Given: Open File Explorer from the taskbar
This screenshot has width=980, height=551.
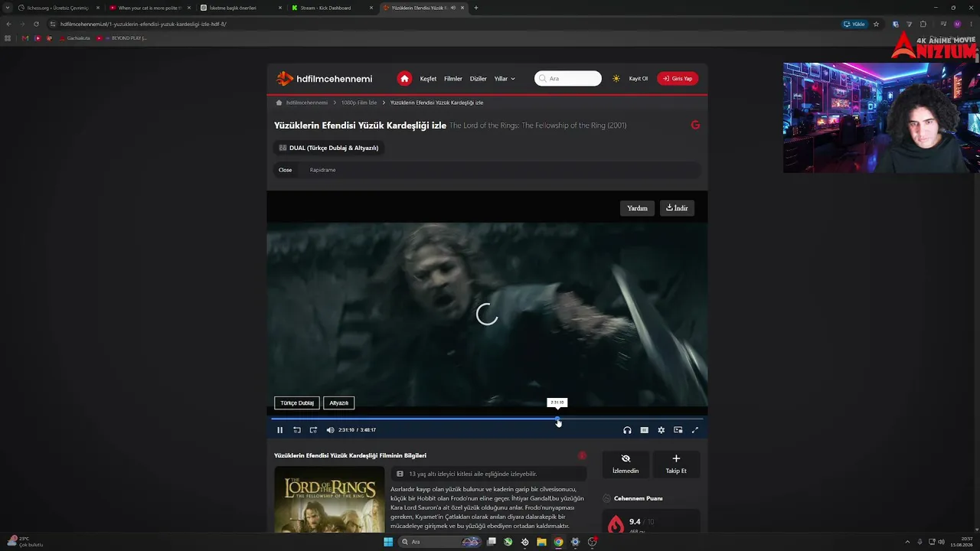Looking at the screenshot, I should (541, 542).
